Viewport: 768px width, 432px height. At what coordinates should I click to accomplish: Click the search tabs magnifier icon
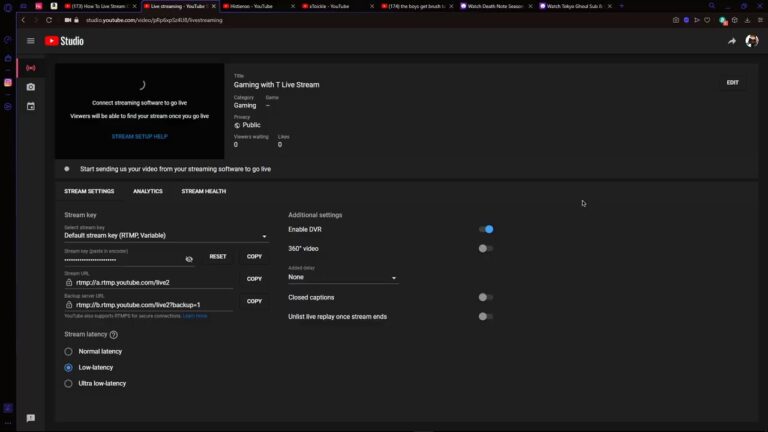coord(712,6)
